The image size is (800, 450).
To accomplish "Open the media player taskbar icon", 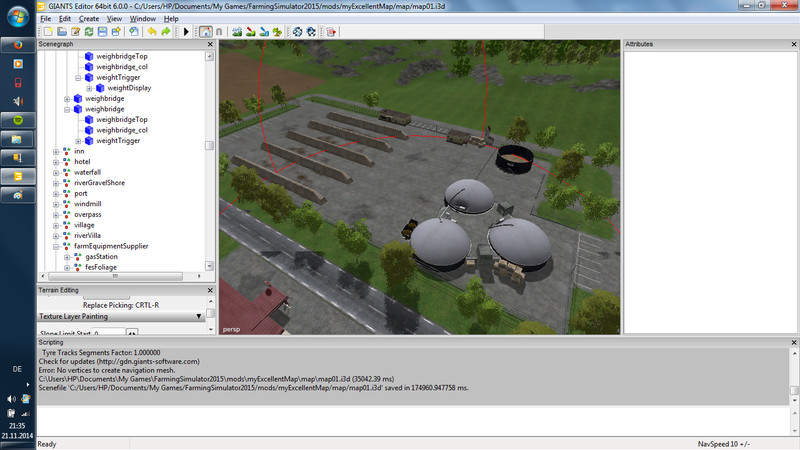I will pos(18,64).
